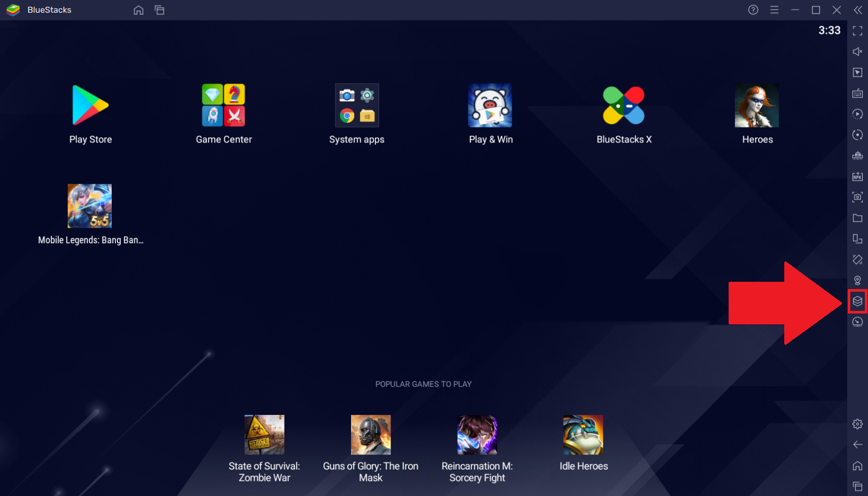Screen dimensions: 868x496
Task: Toggle the mouse cursor lock icon
Action: point(858,72)
